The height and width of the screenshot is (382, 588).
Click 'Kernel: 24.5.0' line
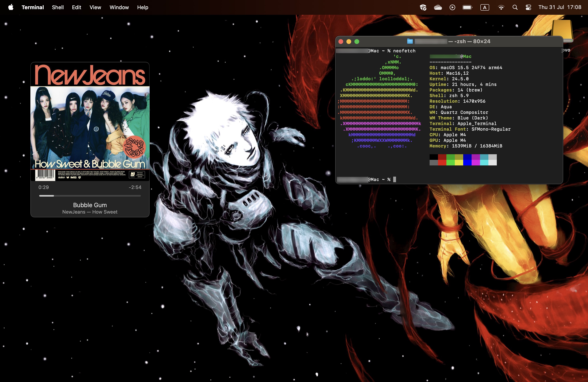click(449, 79)
